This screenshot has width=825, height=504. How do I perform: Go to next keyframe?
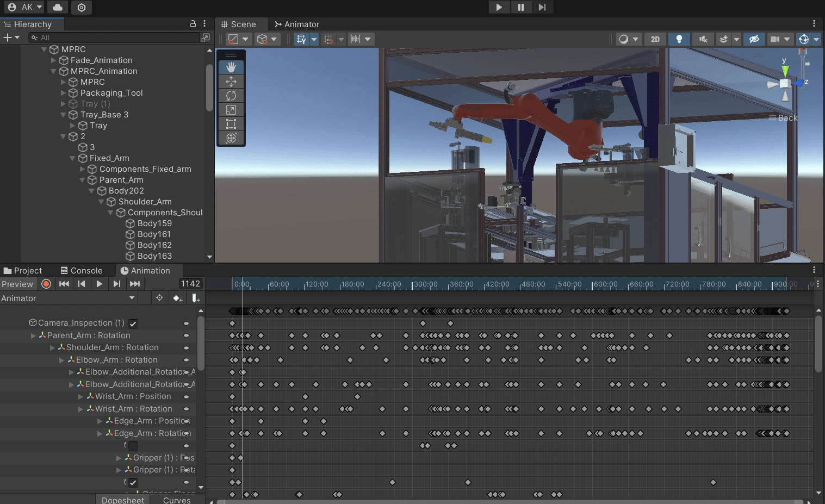tap(117, 284)
